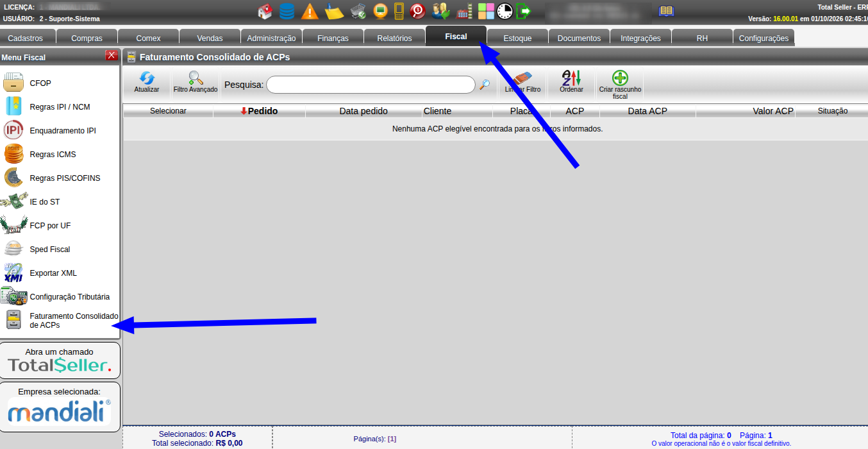This screenshot has height=449, width=868.
Task: Sort by the Pedido column header
Action: pyautogui.click(x=260, y=111)
